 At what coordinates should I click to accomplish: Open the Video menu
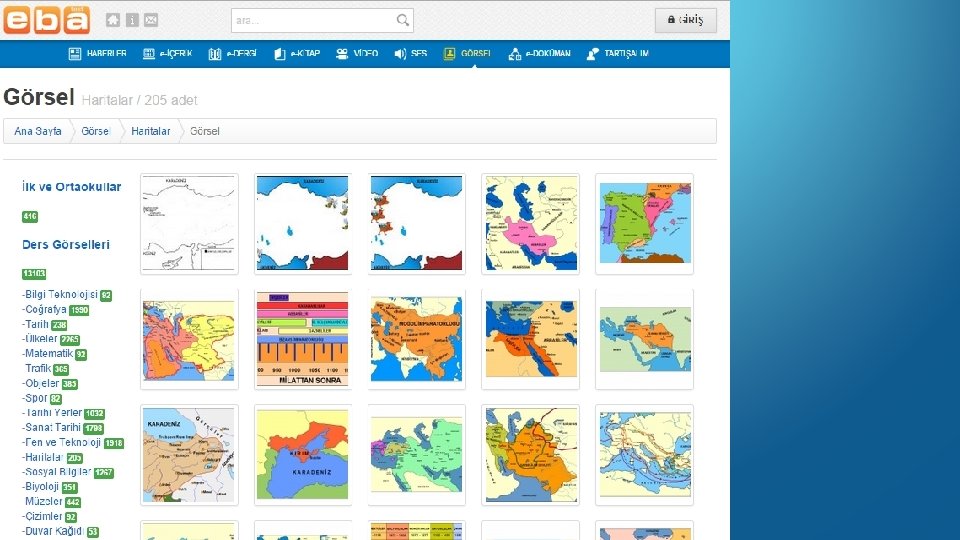(x=357, y=54)
